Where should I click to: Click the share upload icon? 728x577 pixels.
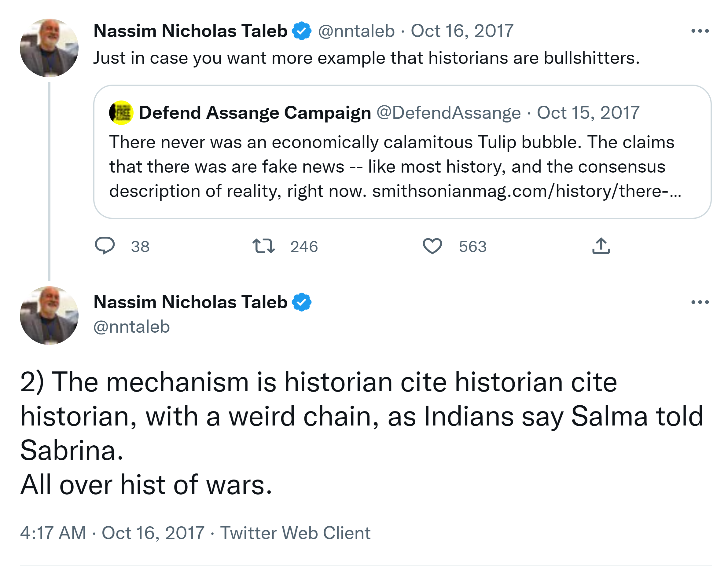[x=601, y=246]
